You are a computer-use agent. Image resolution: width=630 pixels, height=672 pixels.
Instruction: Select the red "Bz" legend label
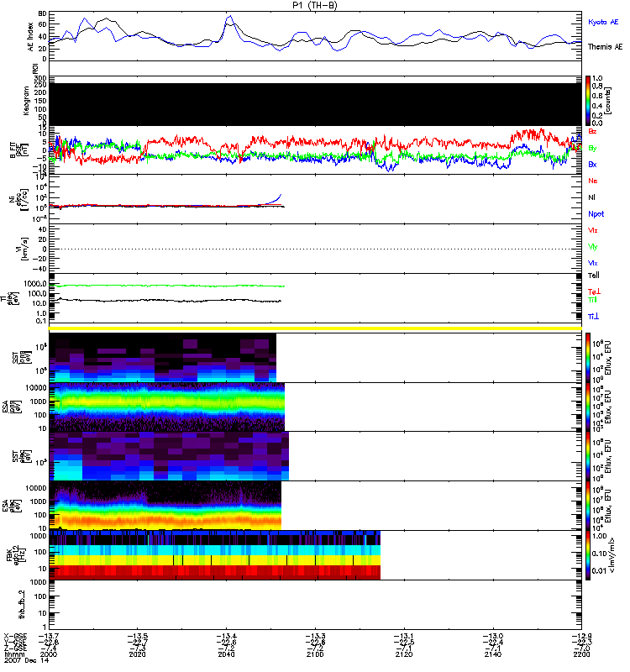pos(592,131)
